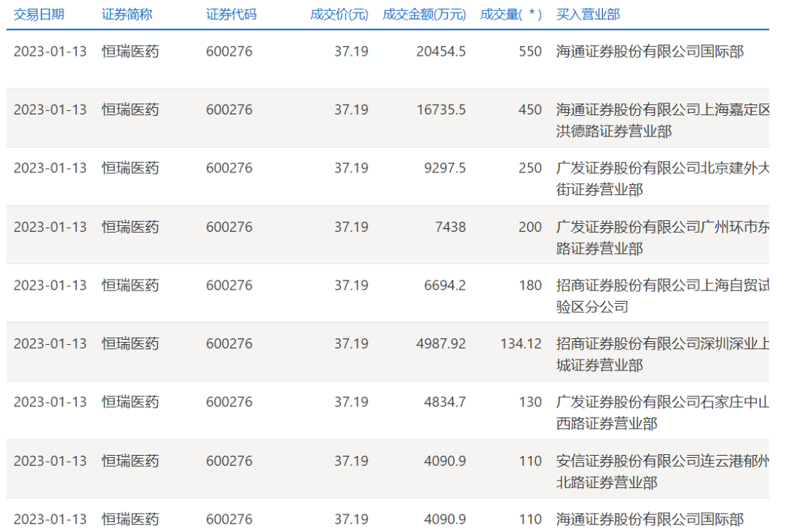Select amount value 6694.2
Viewport: 793px width, 532px height.
(x=445, y=285)
